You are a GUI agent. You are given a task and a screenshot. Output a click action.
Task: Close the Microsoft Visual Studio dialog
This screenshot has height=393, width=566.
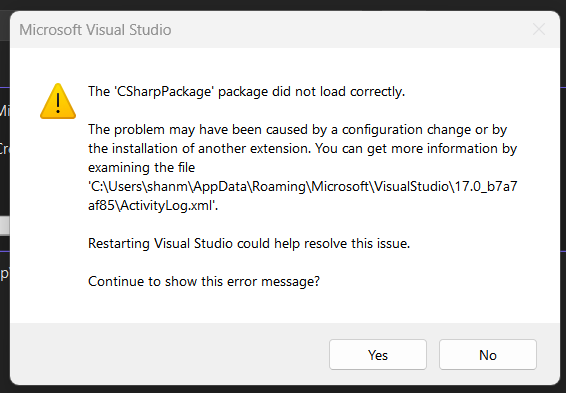pyautogui.click(x=539, y=29)
